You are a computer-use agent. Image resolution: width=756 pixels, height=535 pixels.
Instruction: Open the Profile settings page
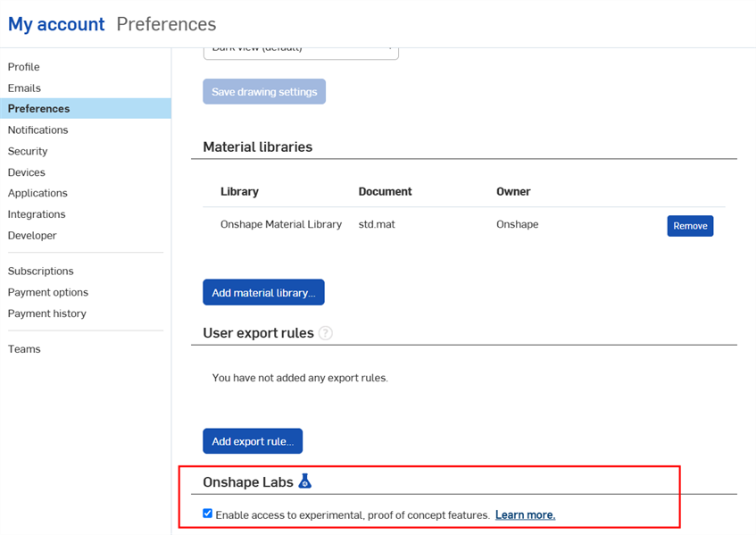tap(23, 67)
